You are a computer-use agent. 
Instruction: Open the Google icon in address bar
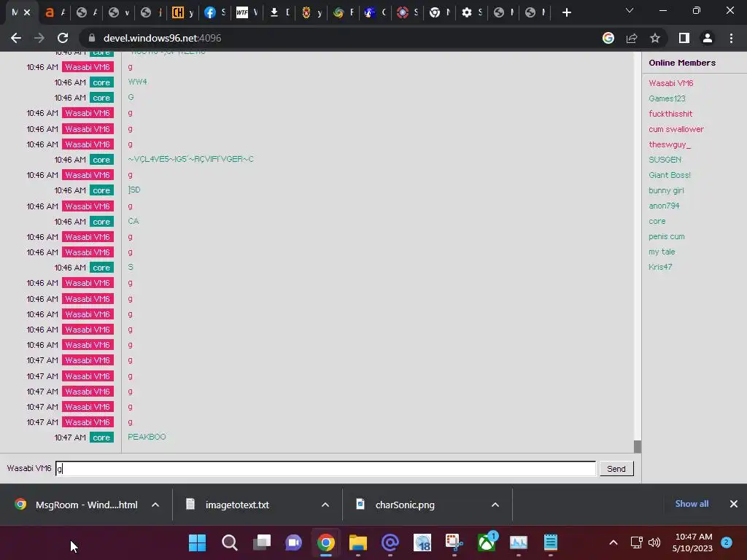pos(608,38)
